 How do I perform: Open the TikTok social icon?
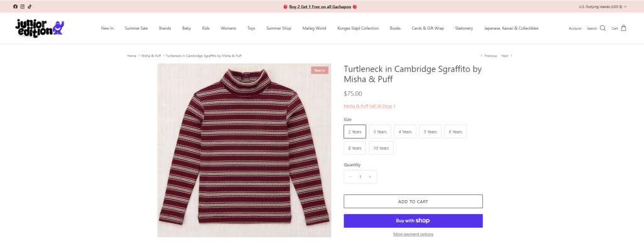point(30,6)
